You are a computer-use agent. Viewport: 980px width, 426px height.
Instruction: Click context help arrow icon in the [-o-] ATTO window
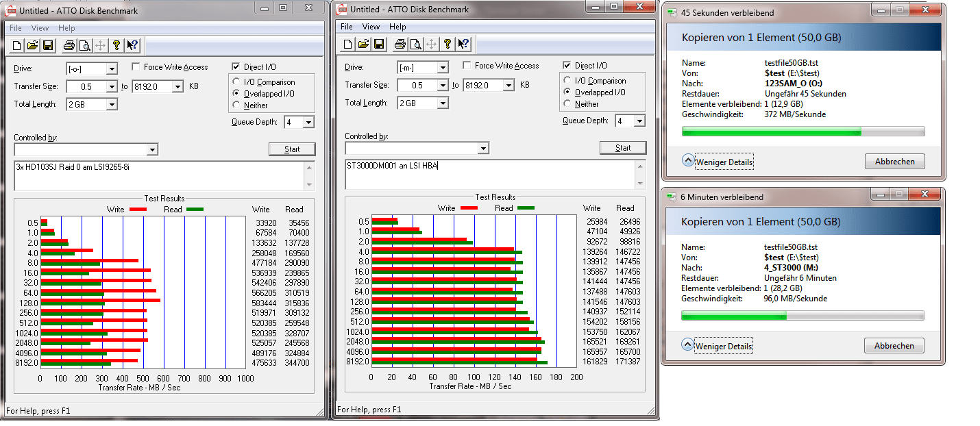[x=133, y=45]
